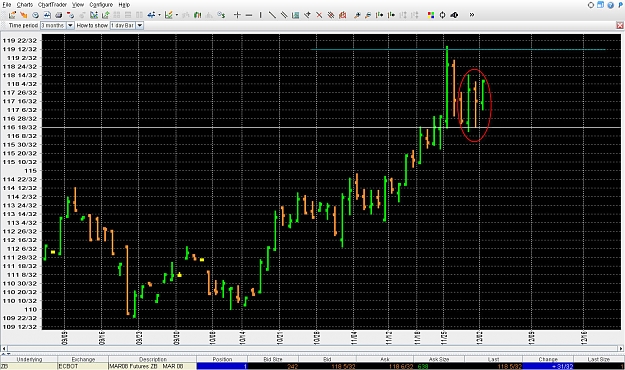Click the clock-shaped toolbar icon
The width and height of the screenshot is (625, 370).
35,15
